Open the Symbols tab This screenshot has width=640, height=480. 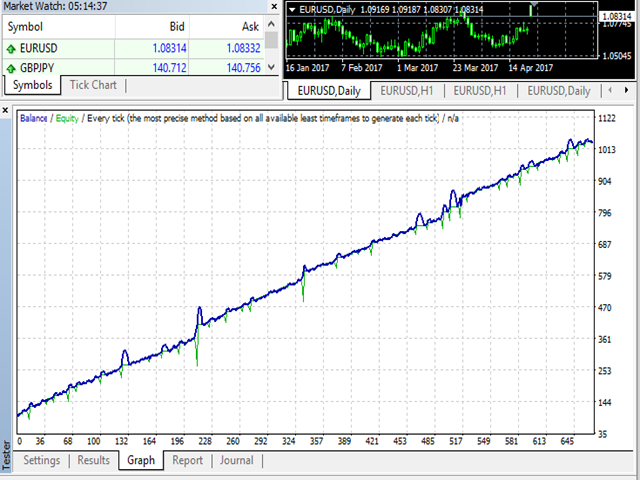(x=32, y=86)
